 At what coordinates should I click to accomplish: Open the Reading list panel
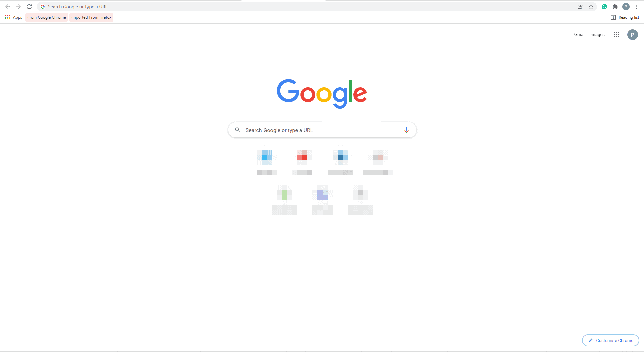(x=625, y=17)
